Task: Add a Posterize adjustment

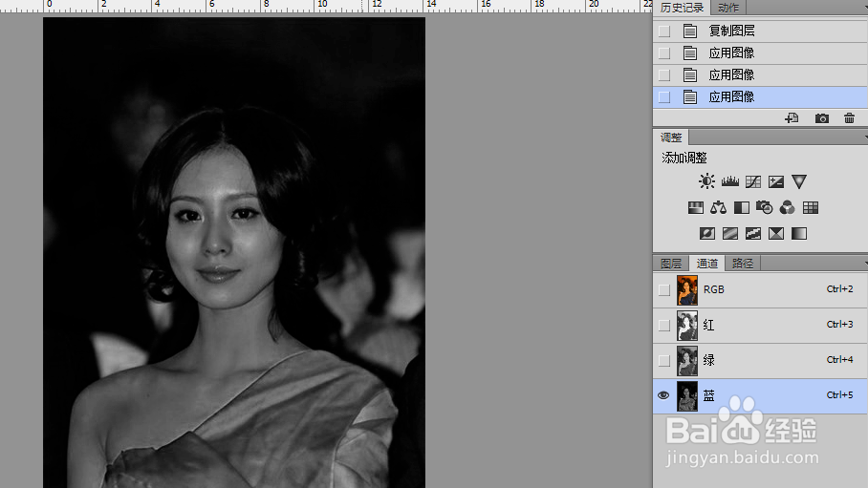Action: tap(730, 233)
